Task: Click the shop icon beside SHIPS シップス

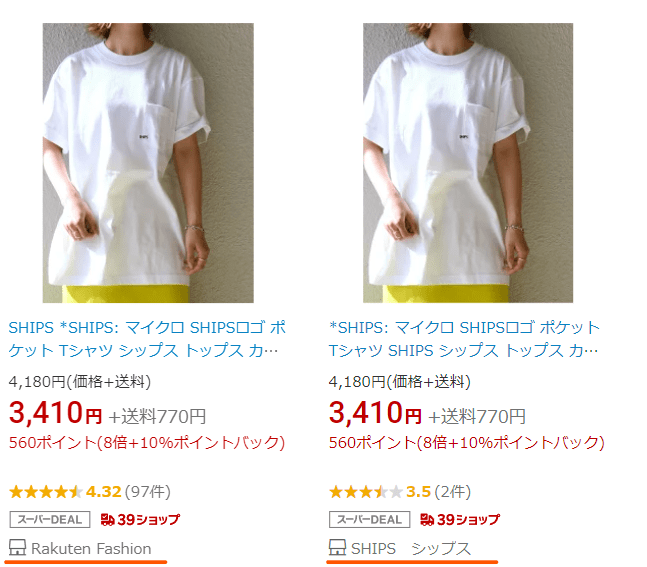Action: pyautogui.click(x=337, y=547)
